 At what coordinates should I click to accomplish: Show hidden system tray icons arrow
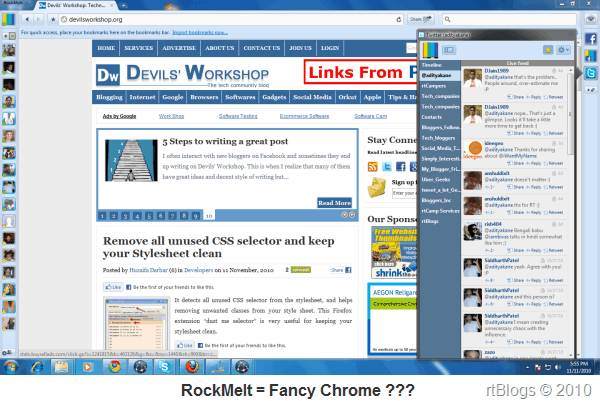[x=528, y=367]
